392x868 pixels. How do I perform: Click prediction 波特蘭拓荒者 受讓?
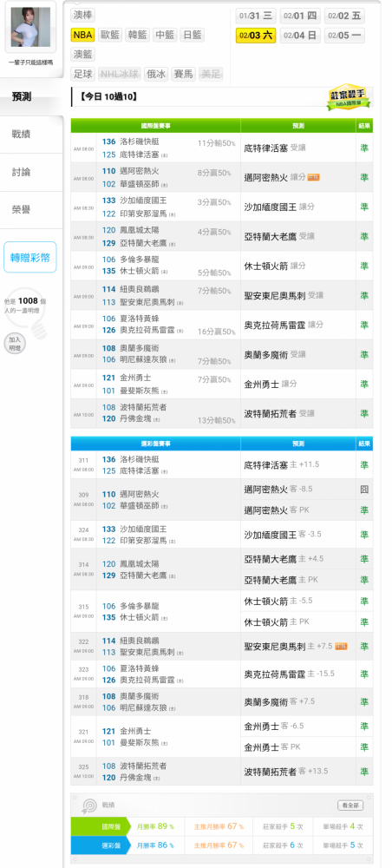tap(278, 413)
